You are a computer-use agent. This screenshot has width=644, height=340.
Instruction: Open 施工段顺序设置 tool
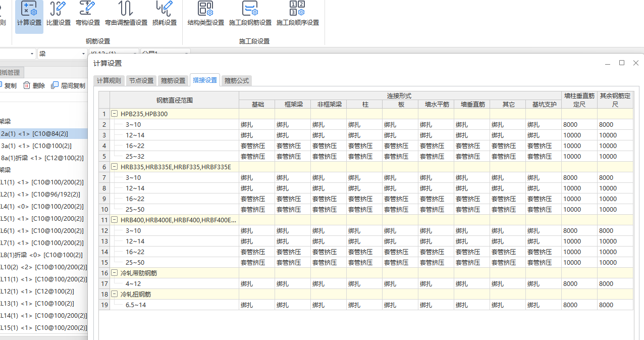pyautogui.click(x=298, y=15)
